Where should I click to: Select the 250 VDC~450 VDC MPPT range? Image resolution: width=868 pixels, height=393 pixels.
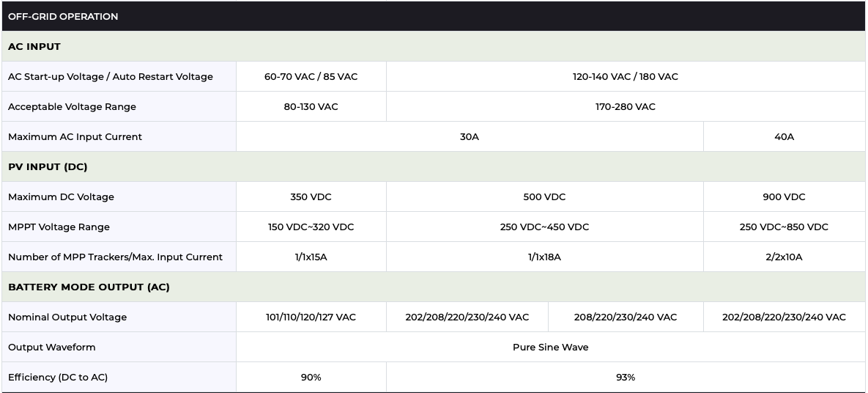[x=544, y=227]
